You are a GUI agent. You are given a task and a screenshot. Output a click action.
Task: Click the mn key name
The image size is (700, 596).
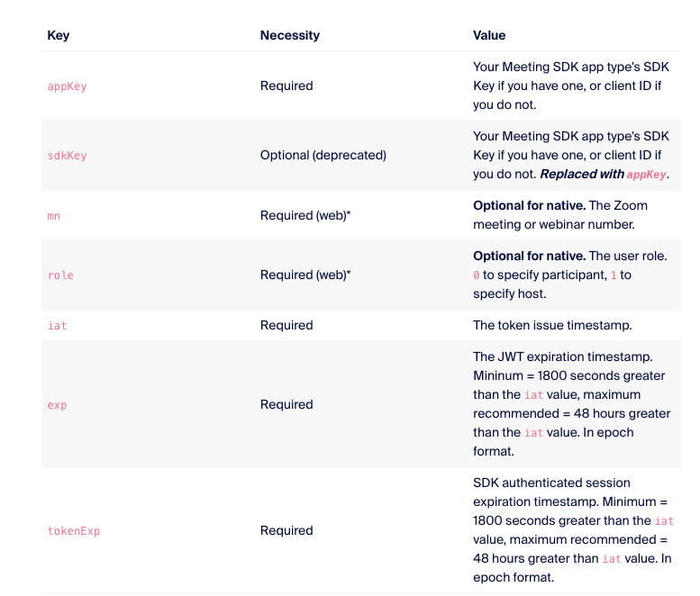click(53, 217)
